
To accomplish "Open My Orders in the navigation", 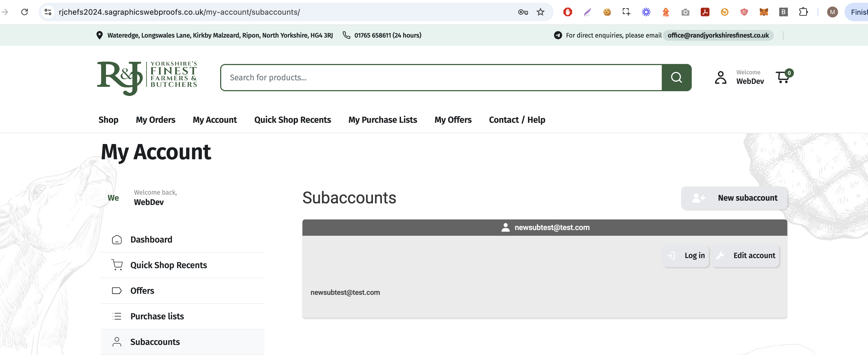I will 155,120.
